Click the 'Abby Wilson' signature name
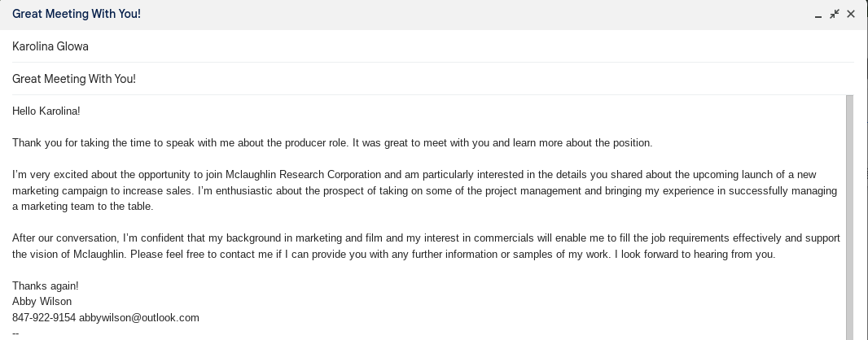 [x=42, y=302]
